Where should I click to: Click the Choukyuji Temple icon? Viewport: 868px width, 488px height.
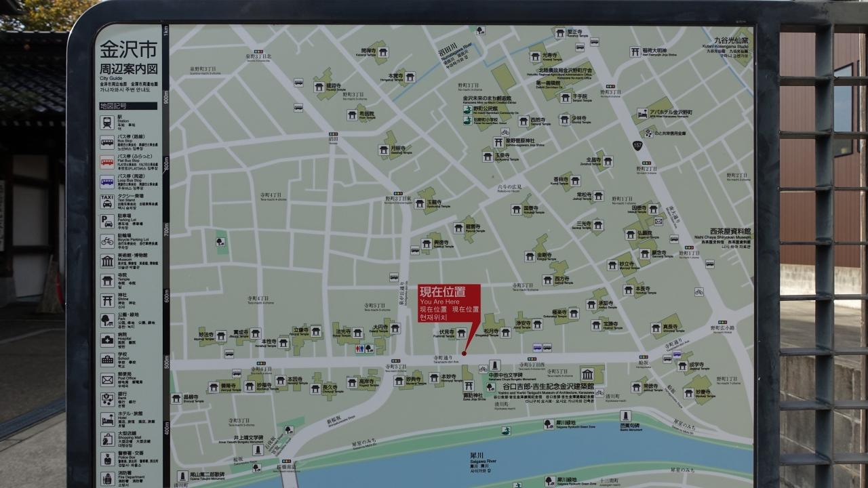coord(315,388)
